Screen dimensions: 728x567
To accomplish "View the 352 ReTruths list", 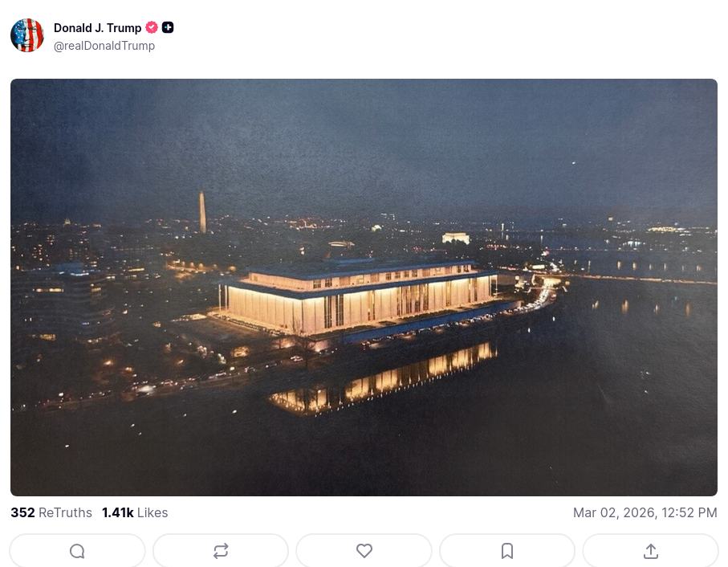I will pyautogui.click(x=51, y=512).
